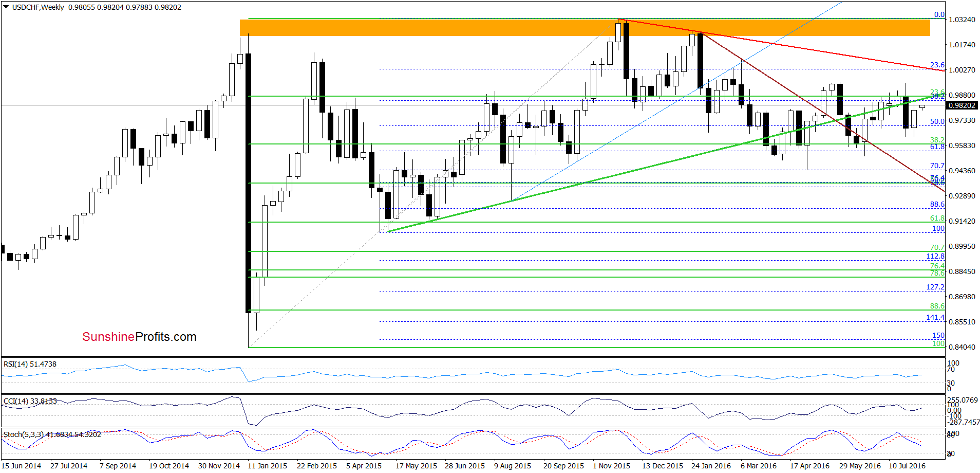Click the 27 Jul 2014 date label
The height and width of the screenshot is (473, 980).
(x=69, y=466)
